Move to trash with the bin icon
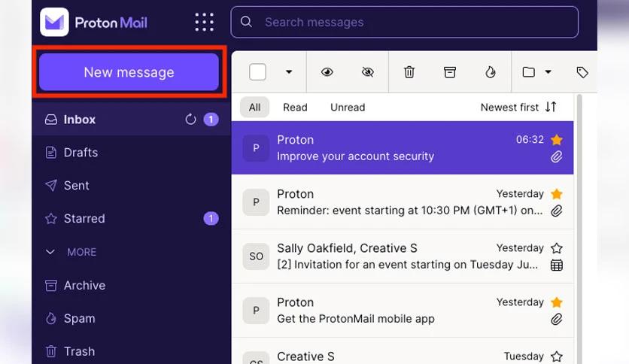Image resolution: width=629 pixels, height=364 pixels. pos(409,72)
